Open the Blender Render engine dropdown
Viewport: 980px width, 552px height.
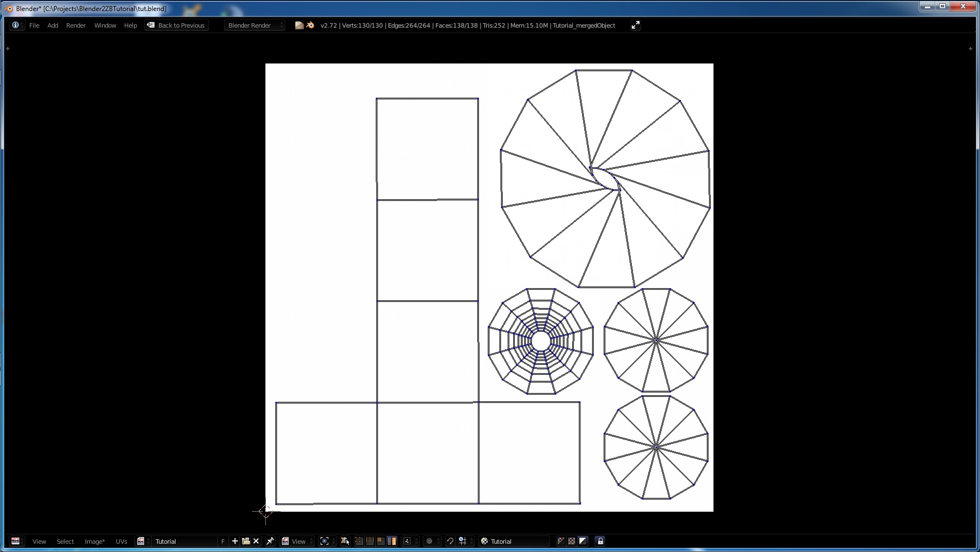coord(254,25)
